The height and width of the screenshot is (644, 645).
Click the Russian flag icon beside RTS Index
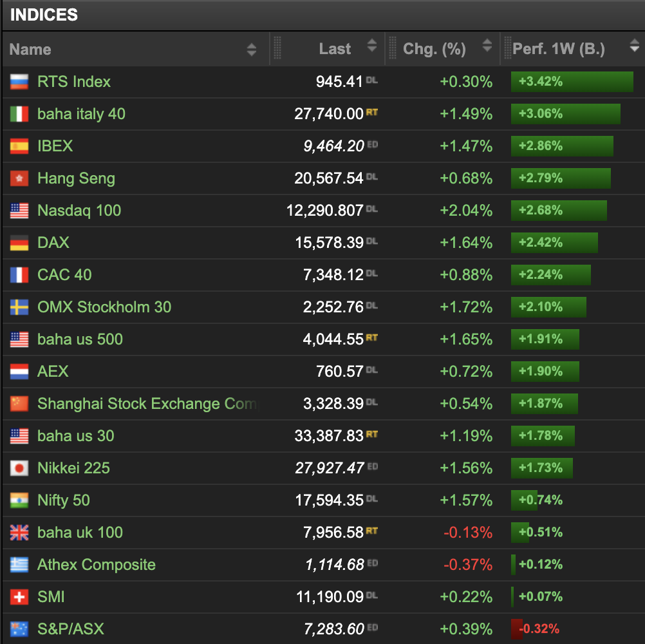pos(19,82)
